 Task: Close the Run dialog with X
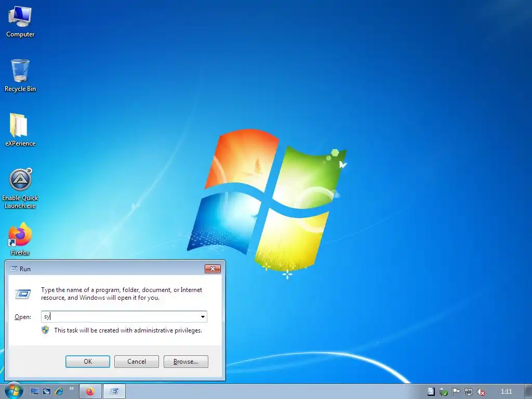(x=212, y=269)
